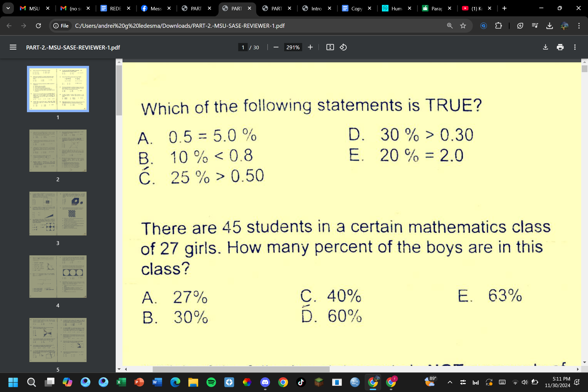Download the PDF from viewer toolbar

[x=546, y=47]
